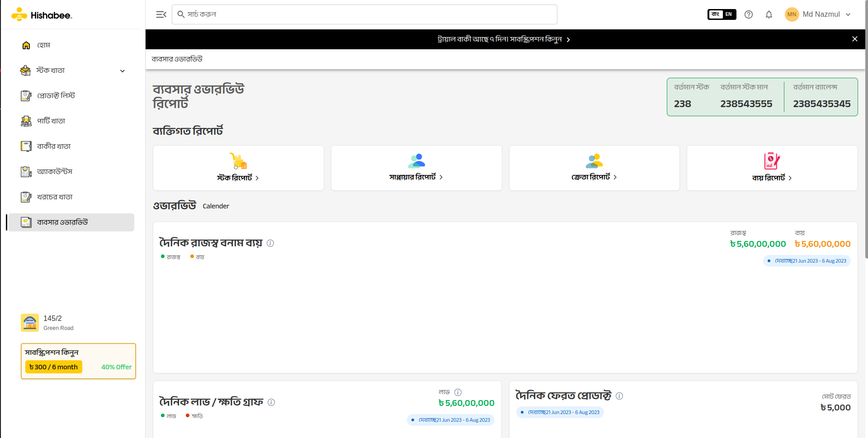Switch to the Calender tab
Viewport: 868px width, 438px height.
216,206
